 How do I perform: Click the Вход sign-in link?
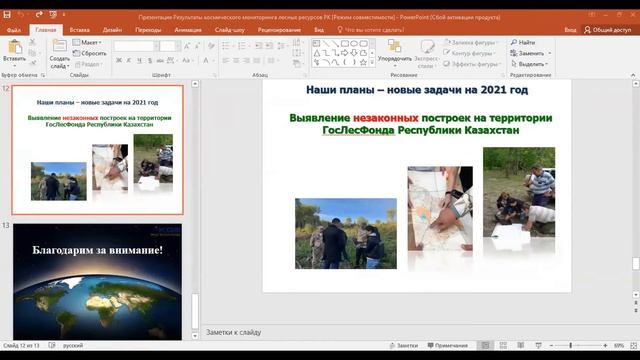570,30
